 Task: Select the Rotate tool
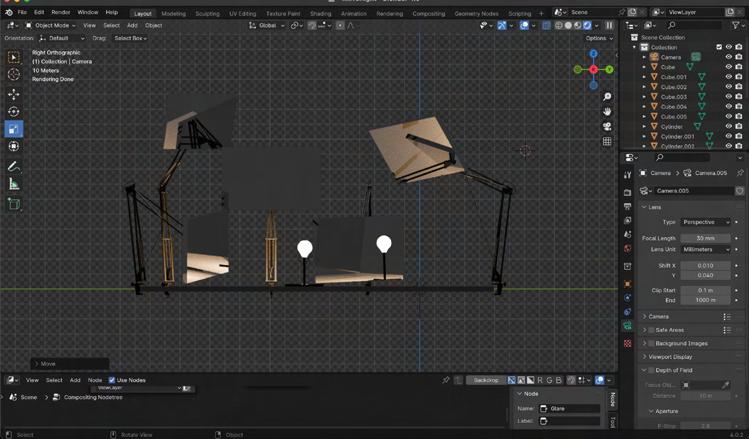point(14,111)
